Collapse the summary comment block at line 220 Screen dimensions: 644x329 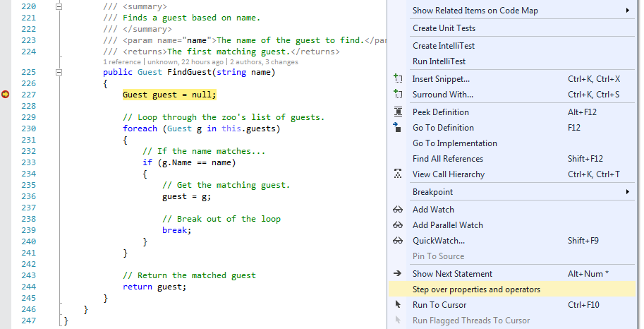[59, 6]
